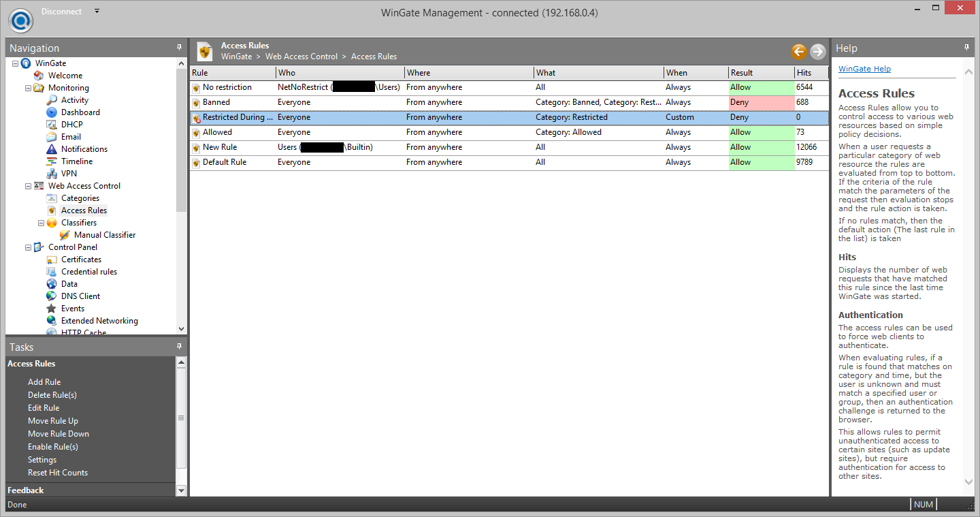Click the Access Rules shield icon in navigation
Viewport: 980px width, 517px height.
52,210
